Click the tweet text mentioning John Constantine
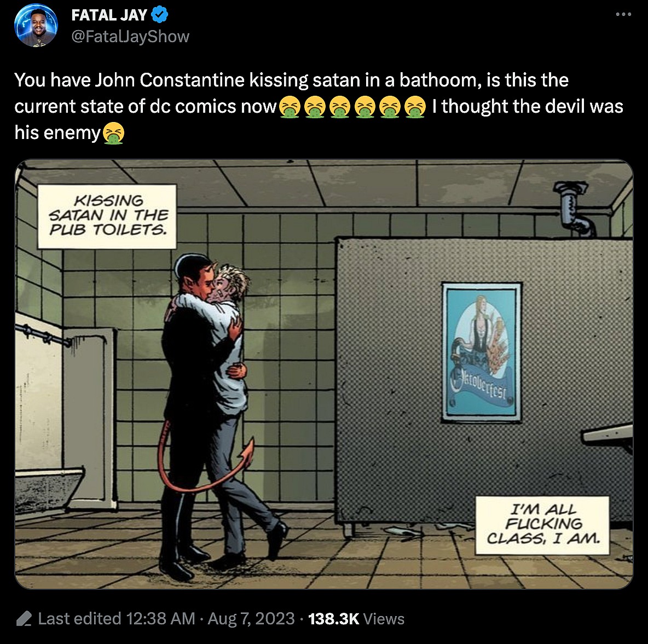Image resolution: width=648 pixels, height=644 pixels. tap(319, 106)
